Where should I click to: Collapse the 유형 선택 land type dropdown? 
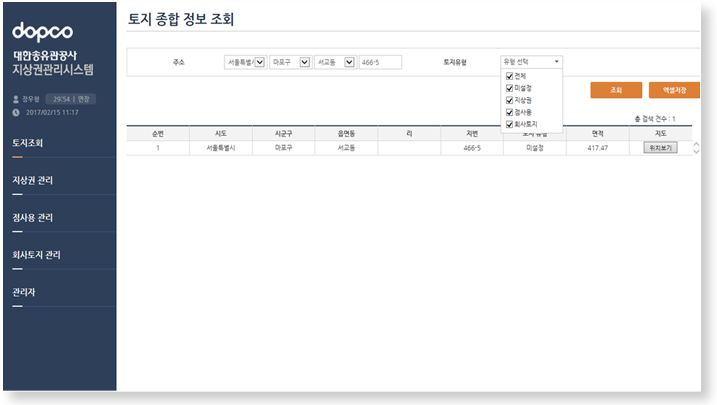click(531, 62)
